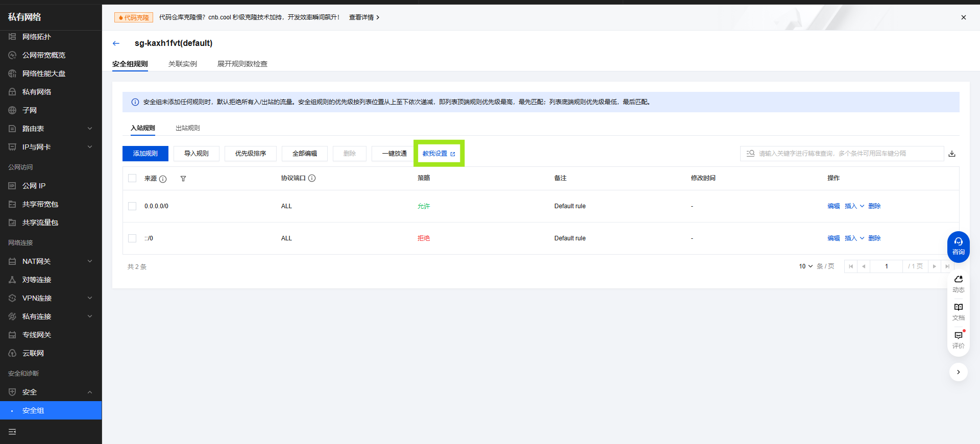
Task: Switch to 安全组规则 tab
Action: 130,64
